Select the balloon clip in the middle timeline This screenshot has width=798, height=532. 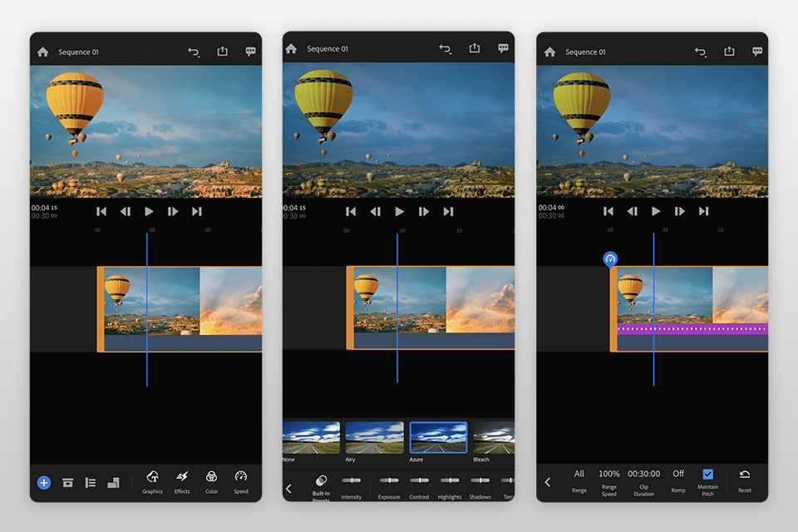coord(400,300)
